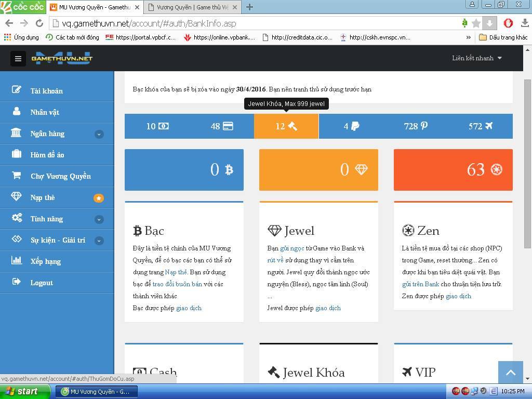Click the bookmark star in address bar
532x399 pixels.
coord(476,23)
